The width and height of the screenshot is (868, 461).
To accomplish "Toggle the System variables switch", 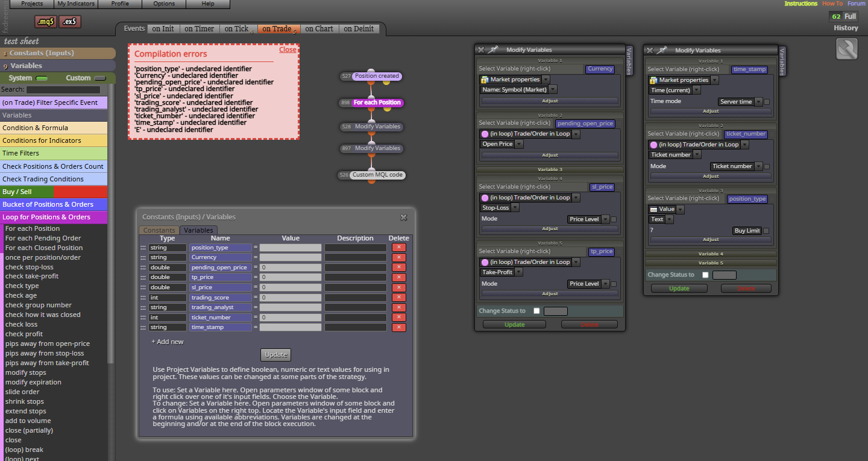I will (42, 78).
